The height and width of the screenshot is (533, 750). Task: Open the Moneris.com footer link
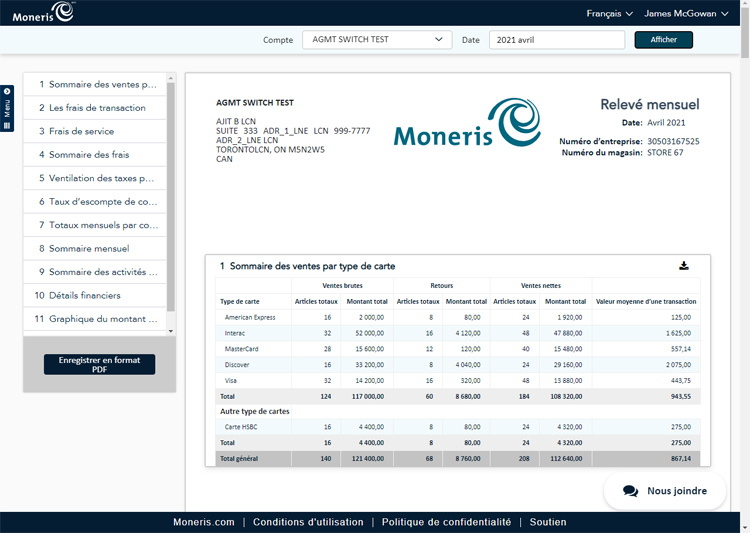(204, 522)
